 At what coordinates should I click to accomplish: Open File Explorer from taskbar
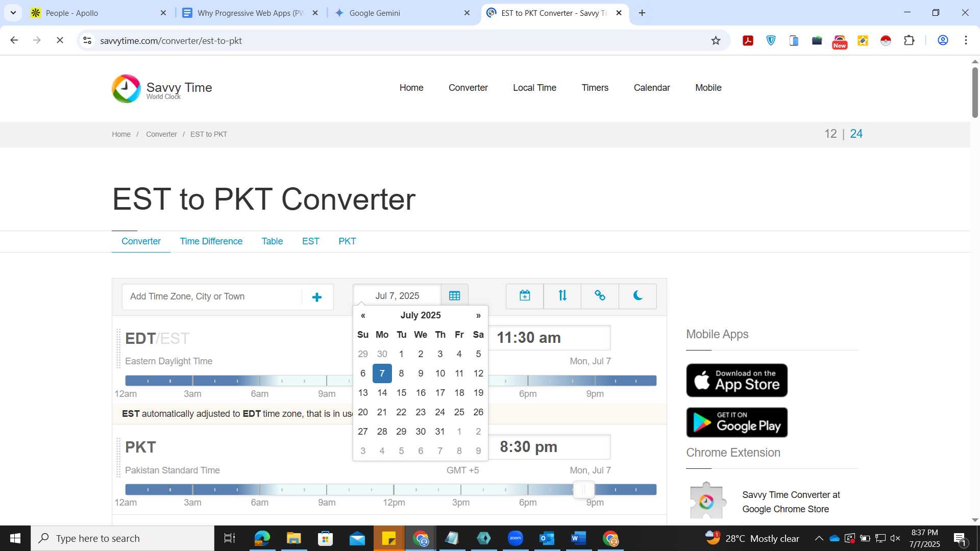tap(293, 538)
